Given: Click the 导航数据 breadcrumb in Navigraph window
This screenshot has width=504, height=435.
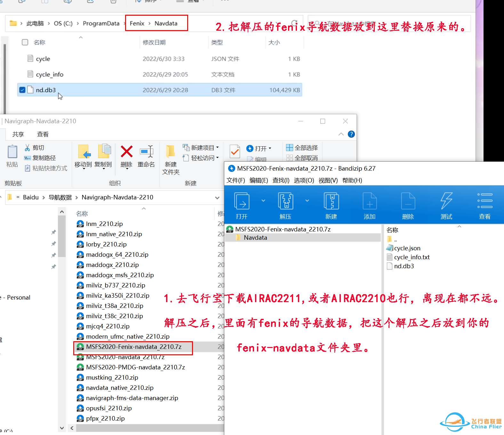Looking at the screenshot, I should point(60,197).
